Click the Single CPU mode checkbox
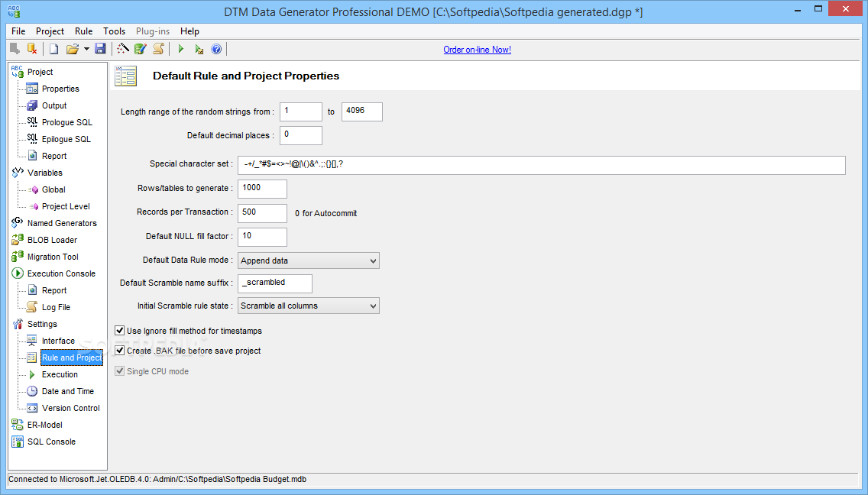The height and width of the screenshot is (495, 868). point(119,371)
